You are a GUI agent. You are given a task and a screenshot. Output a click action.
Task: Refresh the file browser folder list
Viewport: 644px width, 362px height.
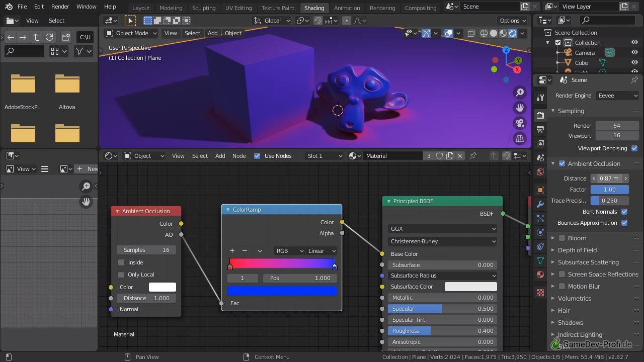click(49, 37)
